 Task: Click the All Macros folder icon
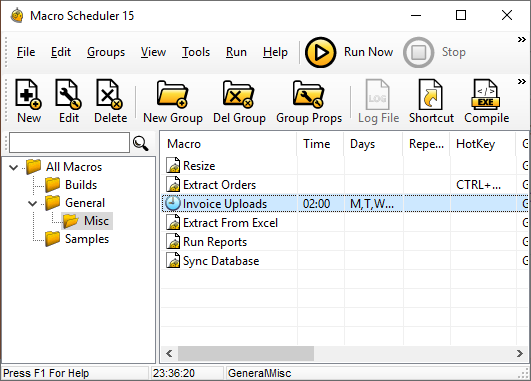34,166
